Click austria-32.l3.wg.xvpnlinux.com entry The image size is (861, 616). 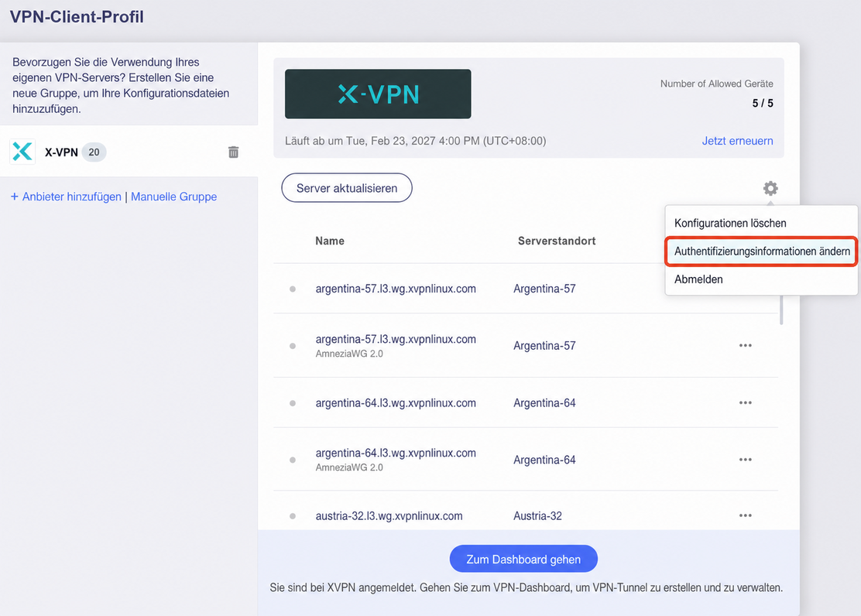click(x=389, y=516)
